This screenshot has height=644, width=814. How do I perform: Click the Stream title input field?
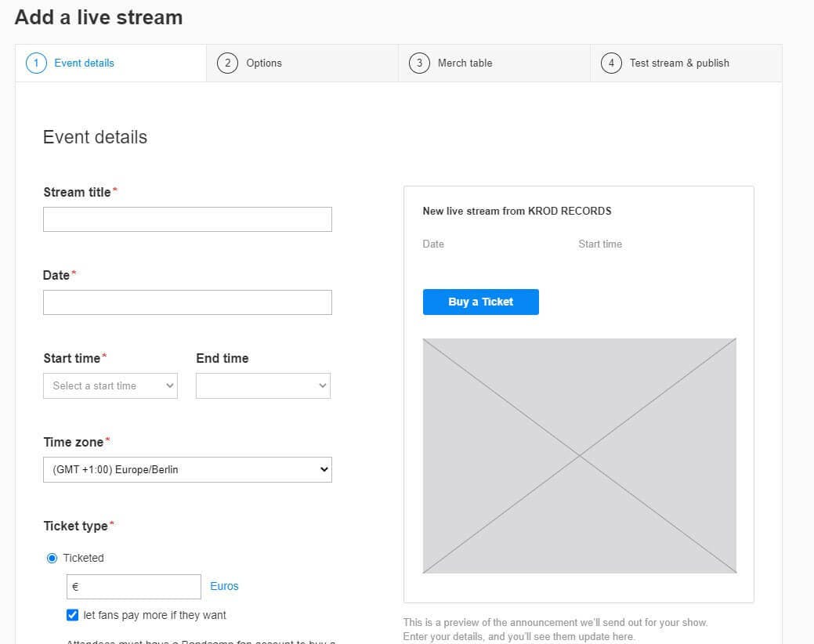pyautogui.click(x=187, y=219)
